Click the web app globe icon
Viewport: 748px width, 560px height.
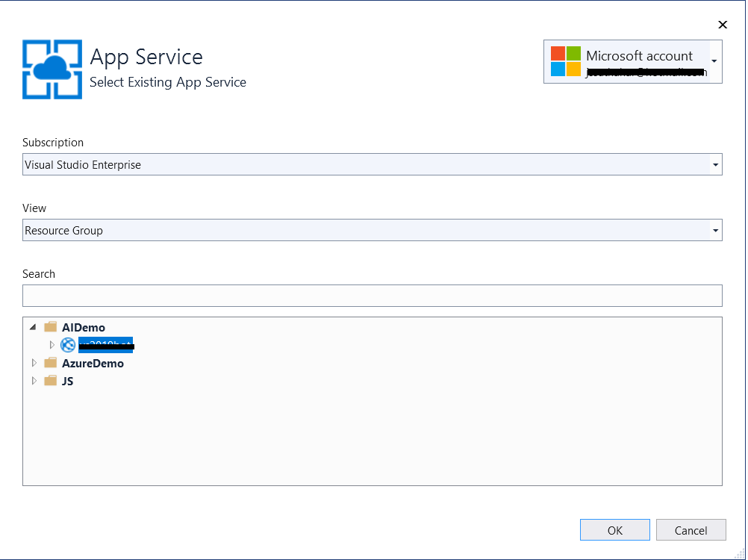tap(68, 345)
